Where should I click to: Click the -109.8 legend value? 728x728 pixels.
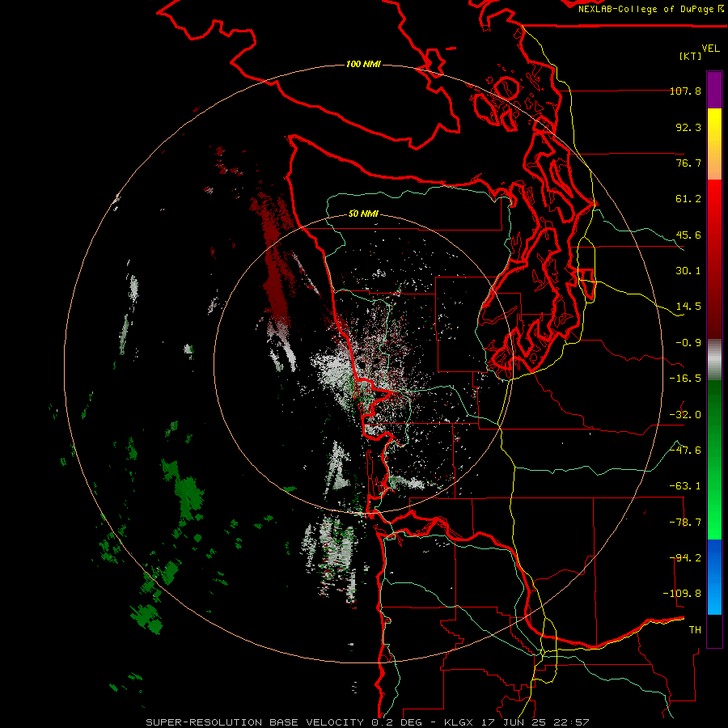(682, 594)
